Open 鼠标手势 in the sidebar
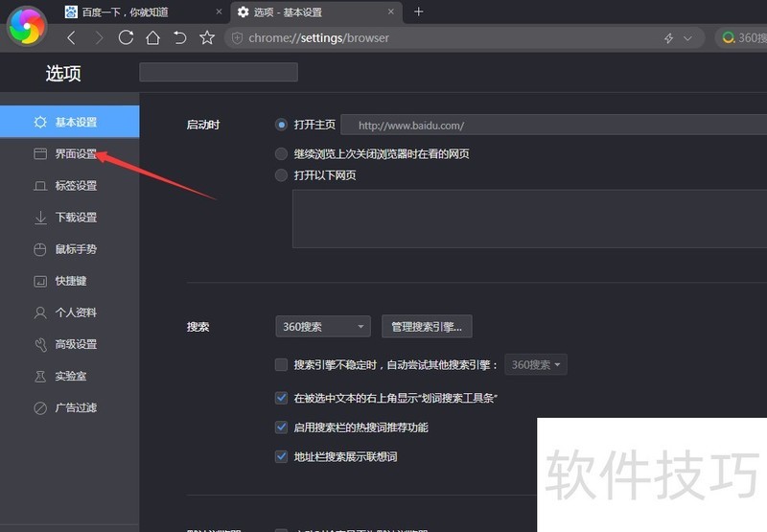Viewport: 767px width, 532px height. click(x=69, y=249)
